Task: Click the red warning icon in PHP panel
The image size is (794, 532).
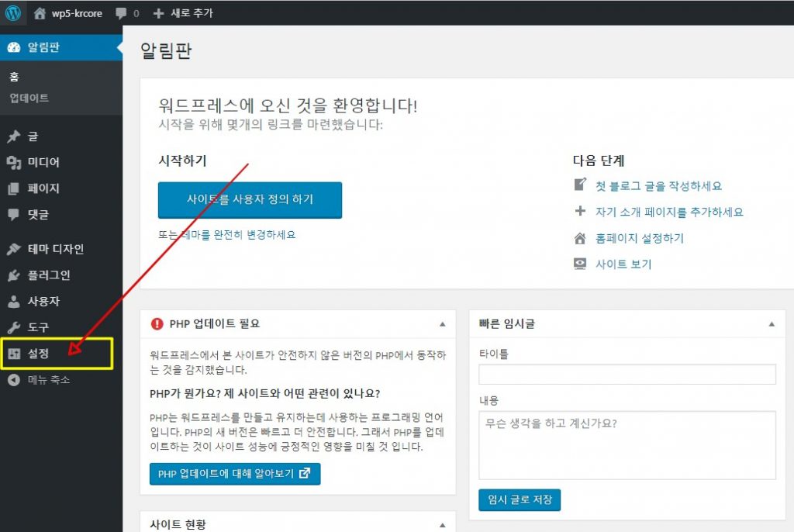Action: 157,323
